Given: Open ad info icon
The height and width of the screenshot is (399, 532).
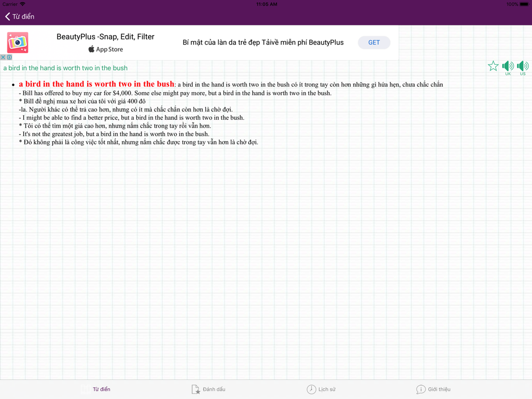Looking at the screenshot, I should click(9, 57).
